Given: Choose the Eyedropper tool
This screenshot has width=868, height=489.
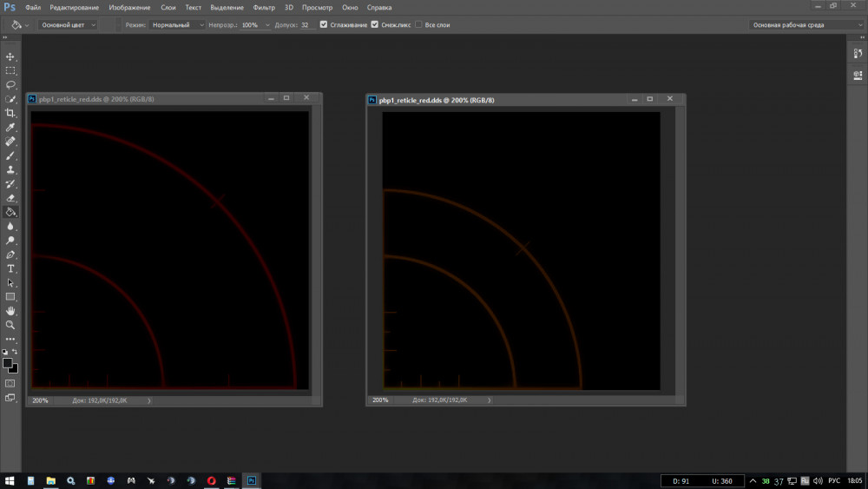Looking at the screenshot, I should [10, 128].
